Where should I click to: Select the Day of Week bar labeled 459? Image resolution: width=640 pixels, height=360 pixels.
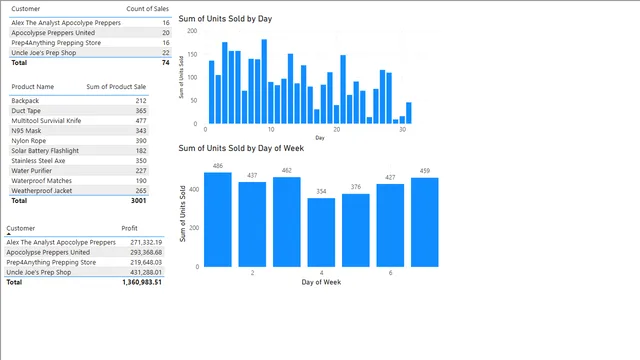[x=425, y=222]
